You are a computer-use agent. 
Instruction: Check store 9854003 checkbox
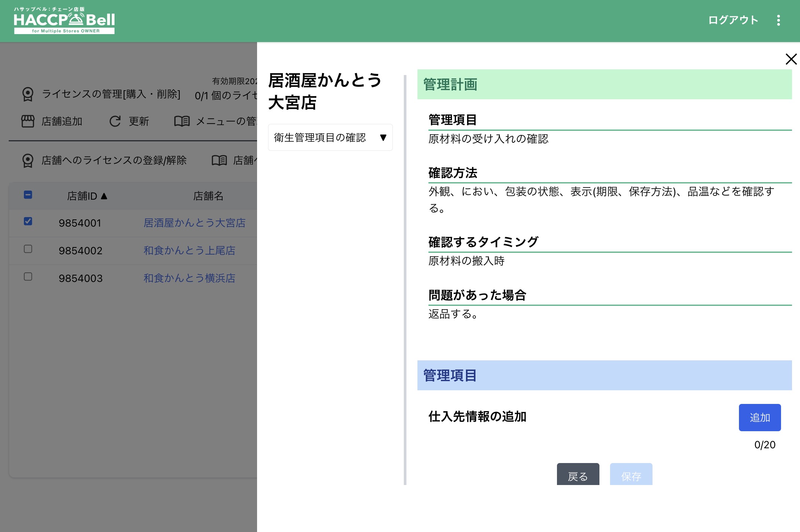click(28, 277)
